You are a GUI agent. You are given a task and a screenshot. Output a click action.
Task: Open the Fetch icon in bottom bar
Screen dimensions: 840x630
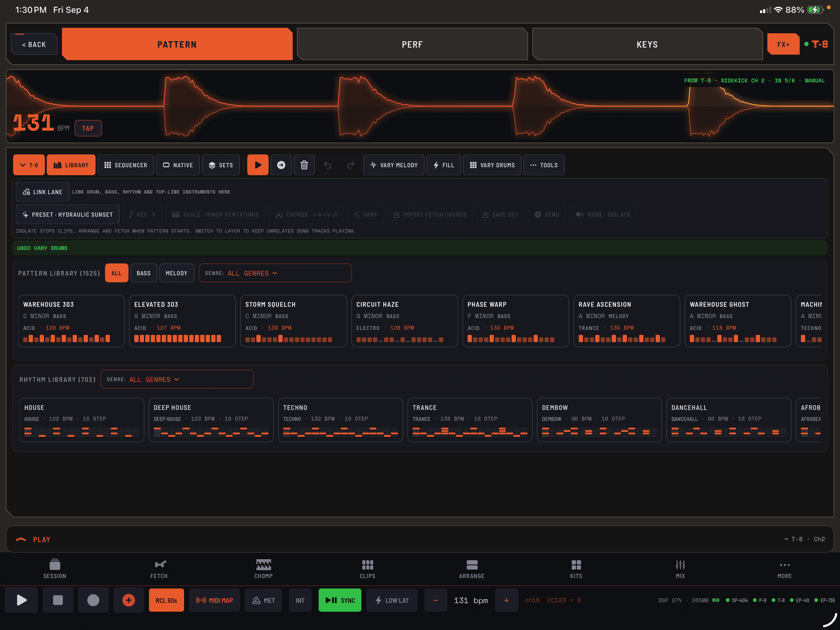159,568
